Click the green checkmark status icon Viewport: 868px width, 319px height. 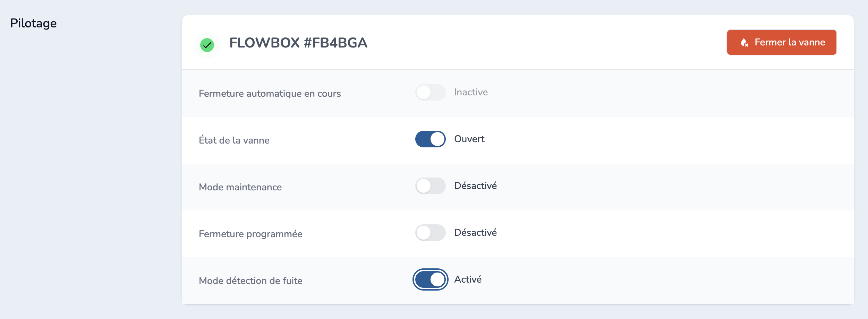coord(207,45)
